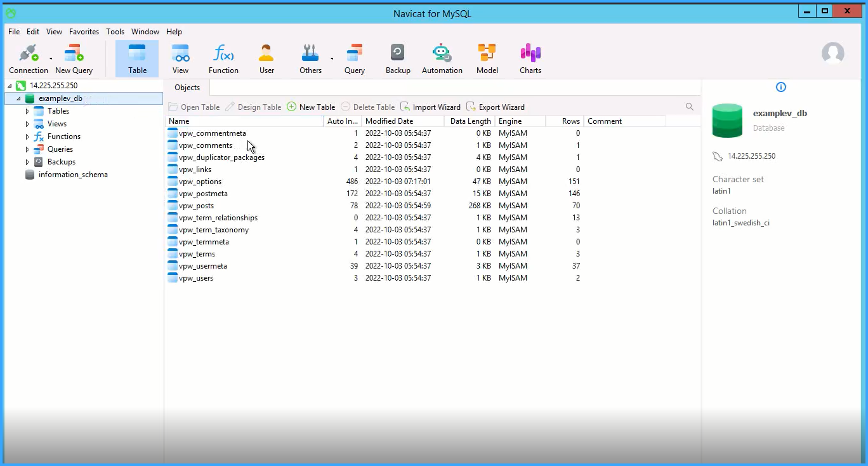Screen dimensions: 868x466
Task: Expand the Queries tree node
Action: (27, 149)
